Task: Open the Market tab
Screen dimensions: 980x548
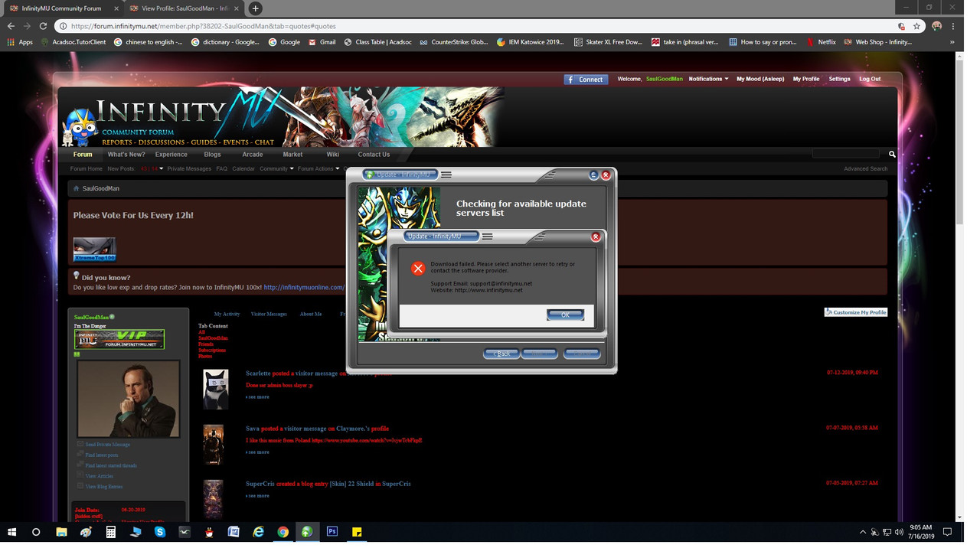Action: [292, 155]
